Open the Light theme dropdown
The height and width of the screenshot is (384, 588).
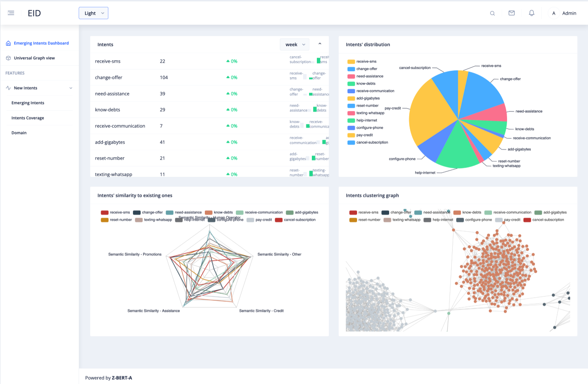click(93, 13)
